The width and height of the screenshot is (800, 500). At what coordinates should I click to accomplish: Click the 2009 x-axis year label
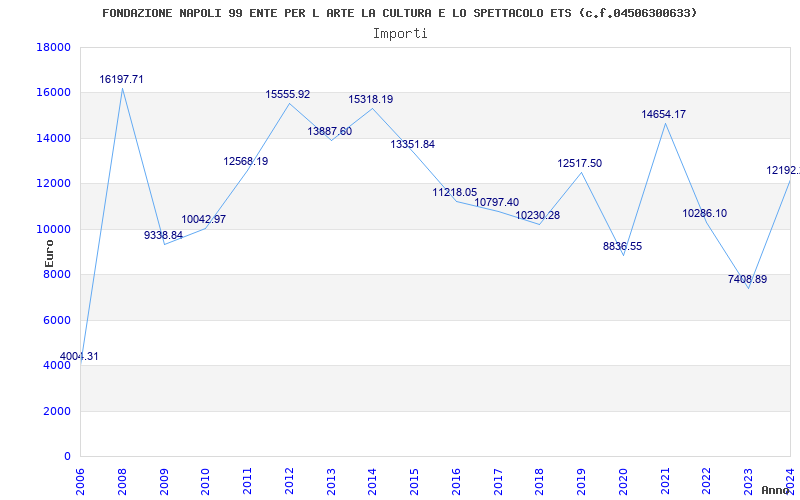click(x=164, y=482)
